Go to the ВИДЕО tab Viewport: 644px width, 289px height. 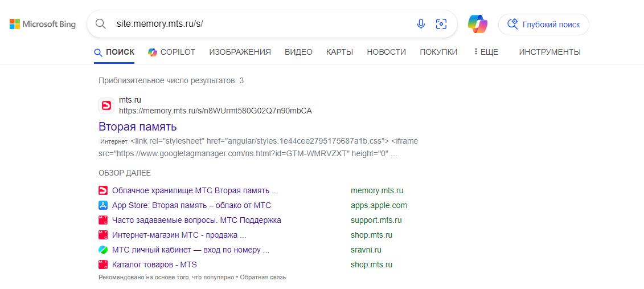[298, 52]
